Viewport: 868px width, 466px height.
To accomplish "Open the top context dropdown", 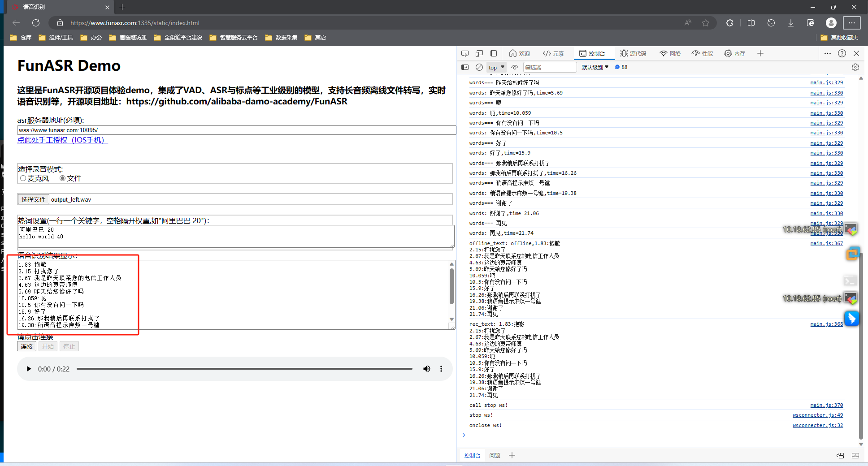I will point(496,67).
